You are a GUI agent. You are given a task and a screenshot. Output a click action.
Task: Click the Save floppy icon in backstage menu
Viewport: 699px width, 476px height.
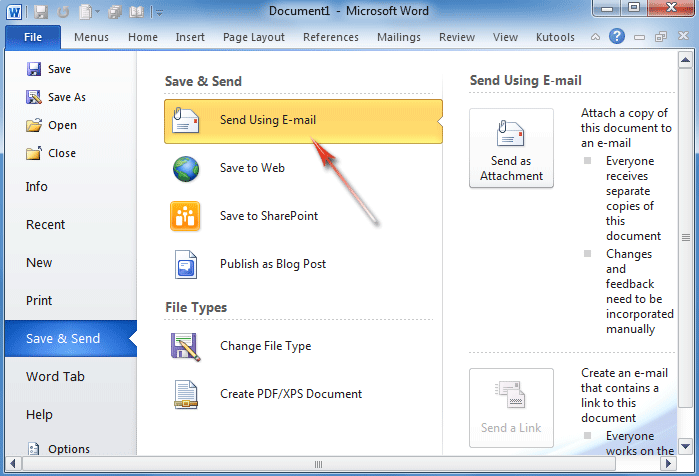pyautogui.click(x=33, y=69)
